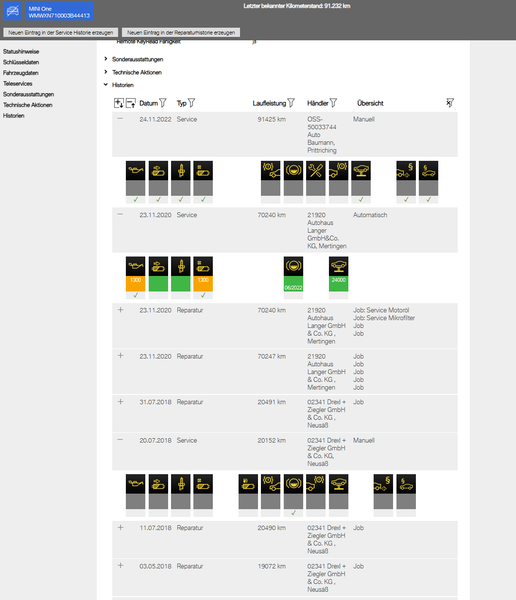Expand the 70247 km Reparatur entry
This screenshot has height=600, width=516.
tap(121, 355)
